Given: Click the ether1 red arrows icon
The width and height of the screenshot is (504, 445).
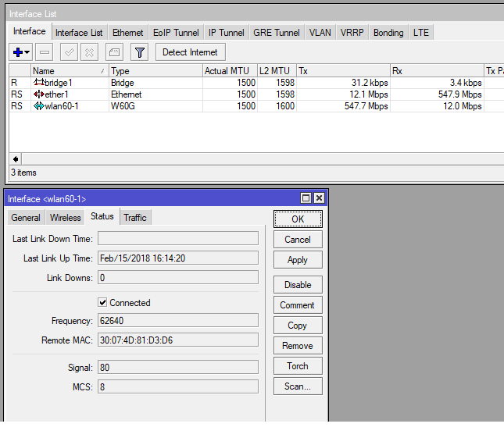Looking at the screenshot, I should (39, 94).
